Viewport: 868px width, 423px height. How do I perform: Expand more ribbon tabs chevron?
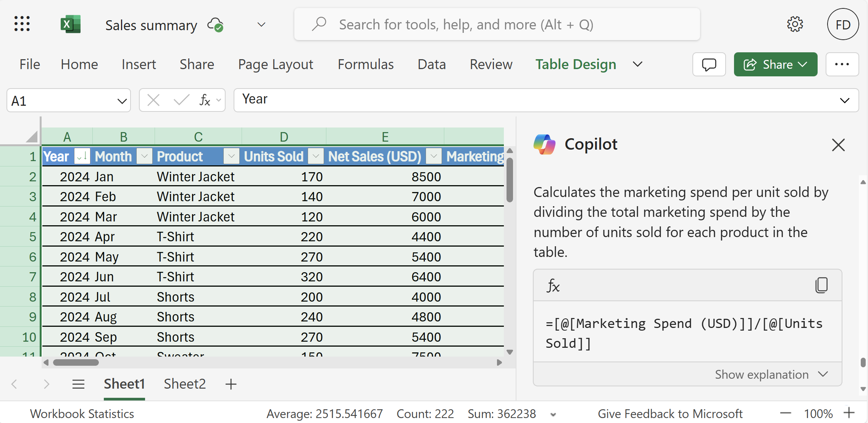(x=637, y=64)
